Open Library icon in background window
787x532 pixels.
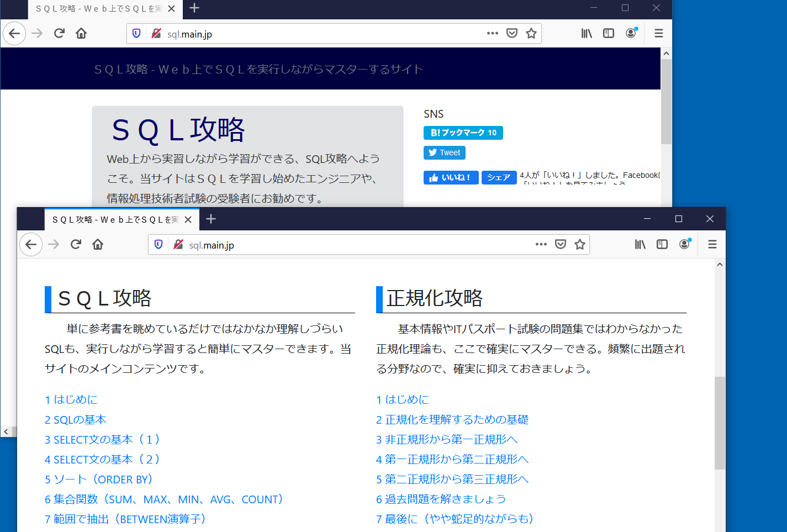pyautogui.click(x=587, y=33)
